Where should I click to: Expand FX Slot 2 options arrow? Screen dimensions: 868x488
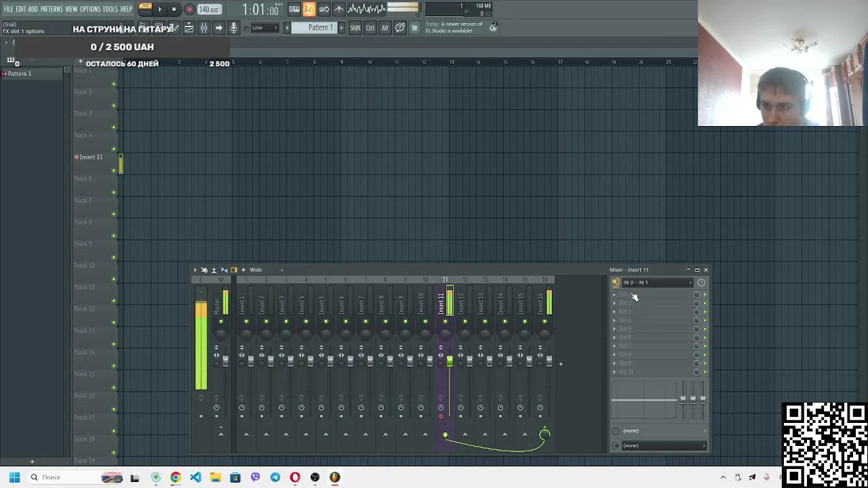click(615, 303)
